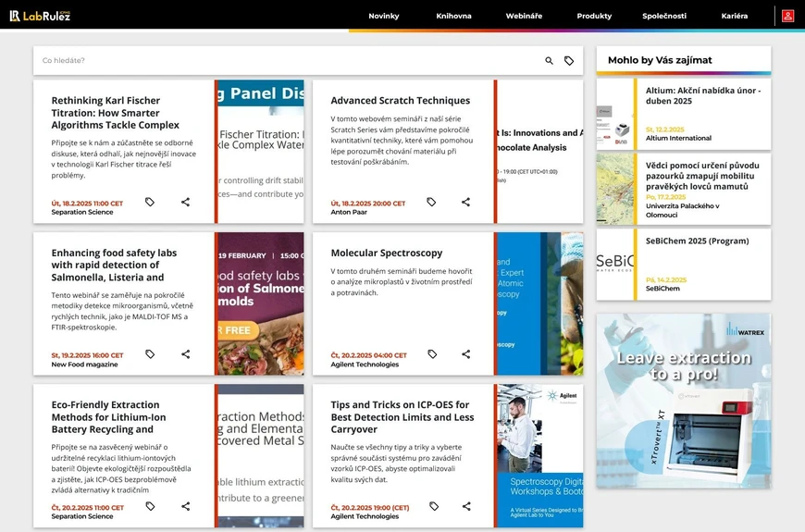The image size is (805, 532).
Task: Click tag icon on Eco-Friendly Extraction card
Action: 150,506
